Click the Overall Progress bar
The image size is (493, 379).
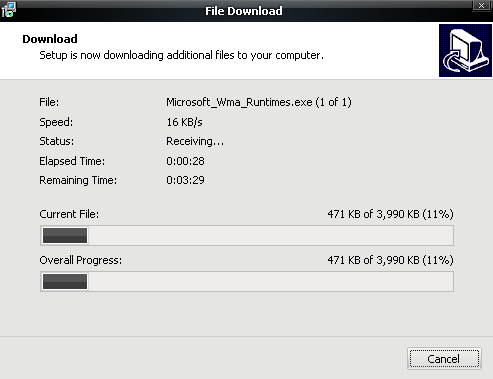247,281
